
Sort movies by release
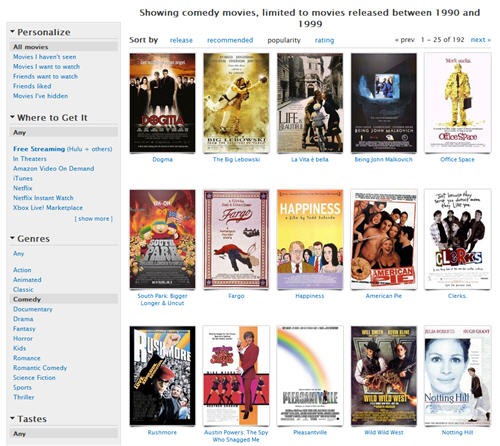(x=181, y=40)
